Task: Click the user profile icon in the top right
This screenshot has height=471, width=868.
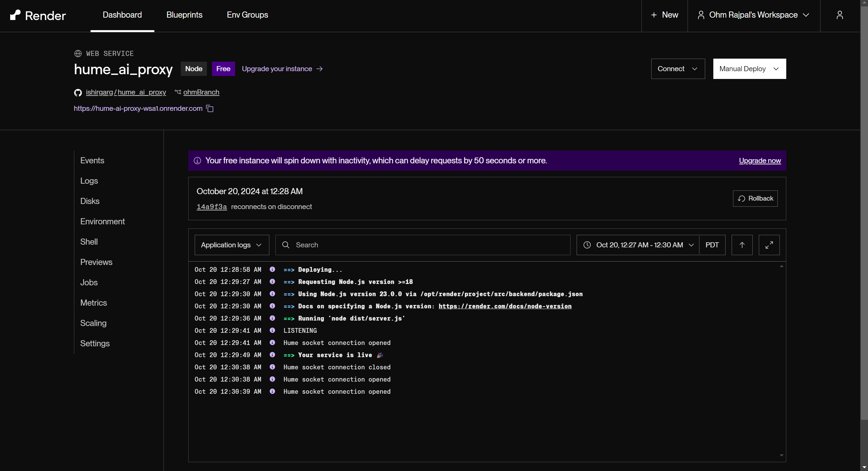Action: tap(840, 15)
